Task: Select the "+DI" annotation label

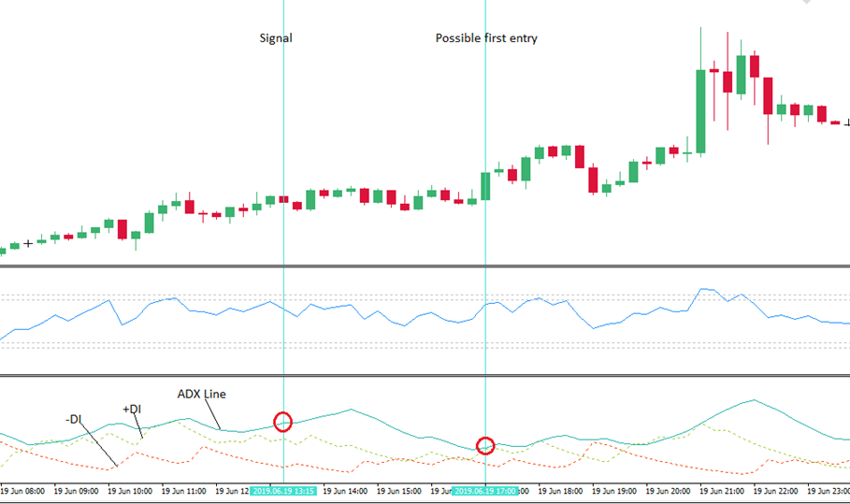Action: tap(132, 410)
